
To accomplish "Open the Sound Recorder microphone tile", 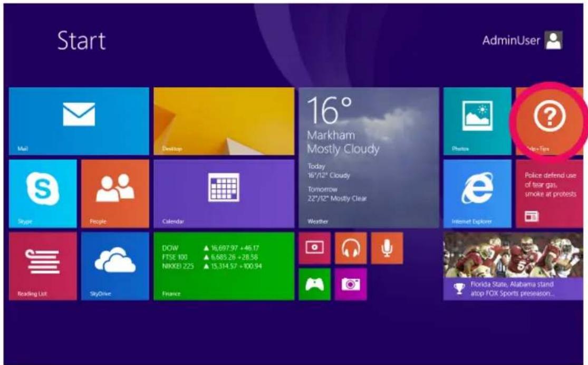I will [x=387, y=248].
